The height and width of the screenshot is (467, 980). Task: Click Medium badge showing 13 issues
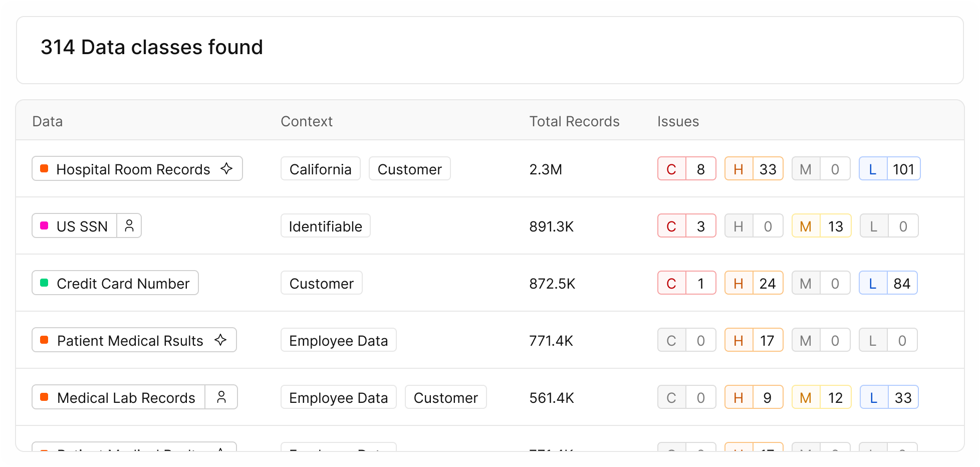(821, 226)
